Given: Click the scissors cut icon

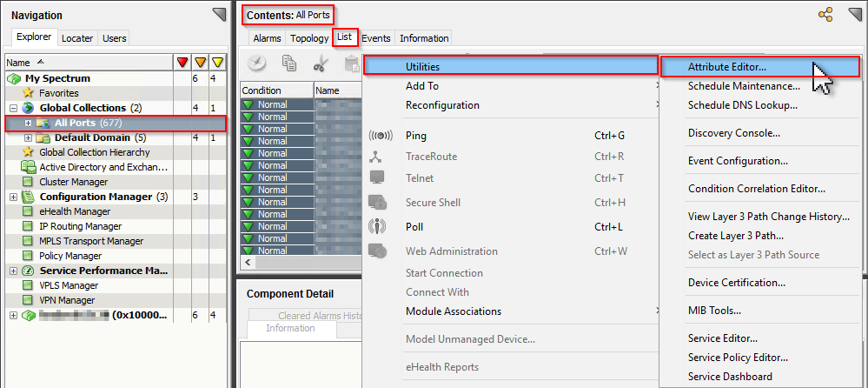Looking at the screenshot, I should coord(320,63).
